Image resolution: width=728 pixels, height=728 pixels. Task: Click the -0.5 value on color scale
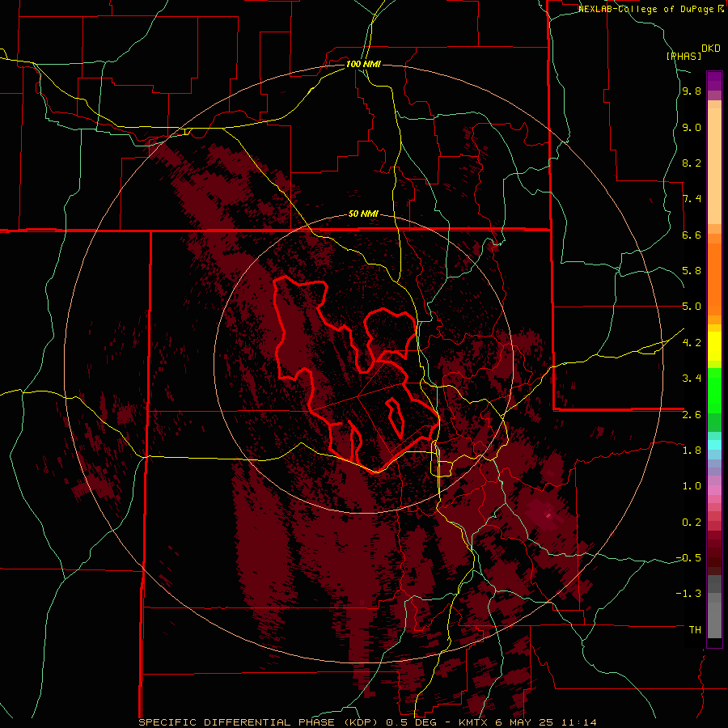point(688,558)
